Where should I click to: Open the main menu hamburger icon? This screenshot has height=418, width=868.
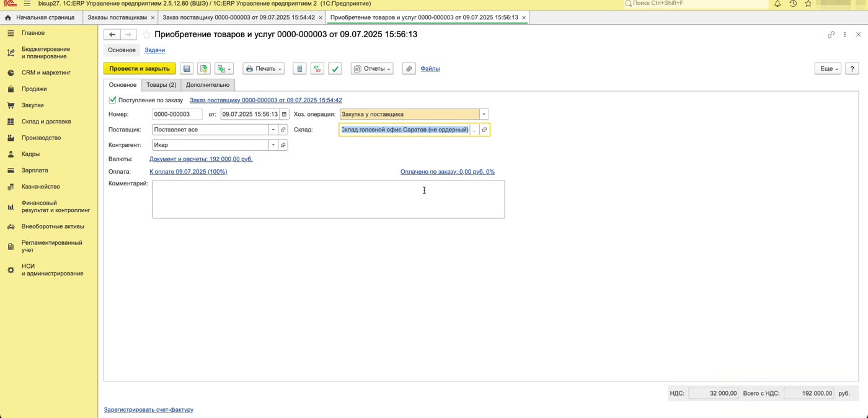click(27, 4)
